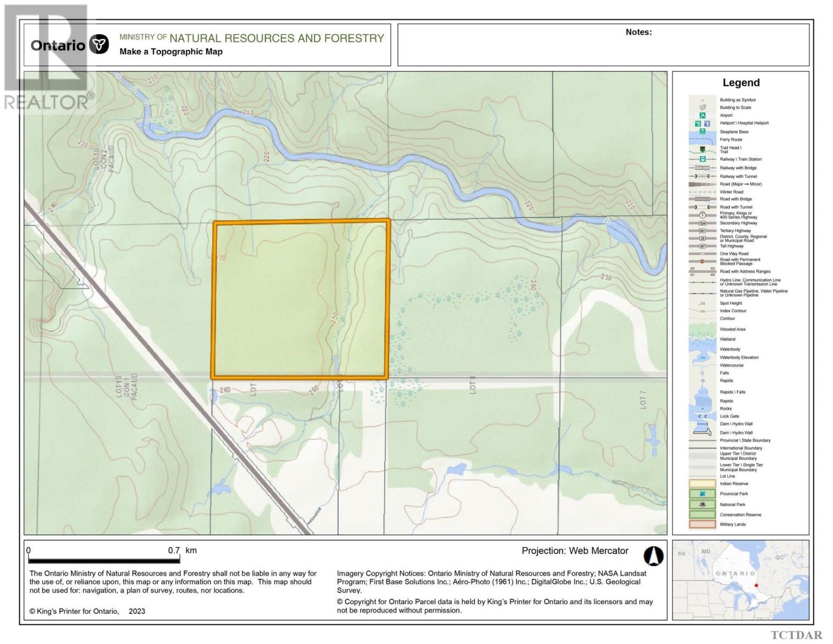Click the Legend heading
Screen dimensions: 833x644
(x=742, y=83)
